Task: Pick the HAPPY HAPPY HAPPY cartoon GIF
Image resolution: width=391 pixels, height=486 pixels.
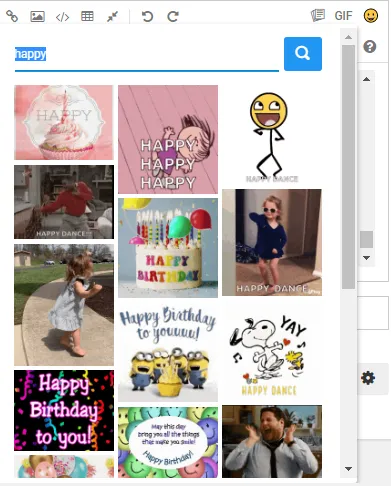Action: pos(168,139)
